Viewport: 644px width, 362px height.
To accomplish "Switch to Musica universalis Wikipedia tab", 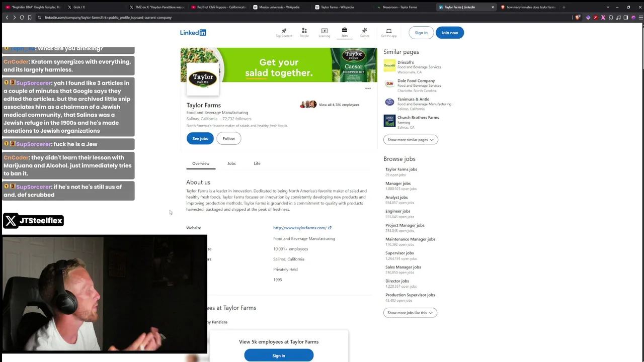I will [281, 7].
